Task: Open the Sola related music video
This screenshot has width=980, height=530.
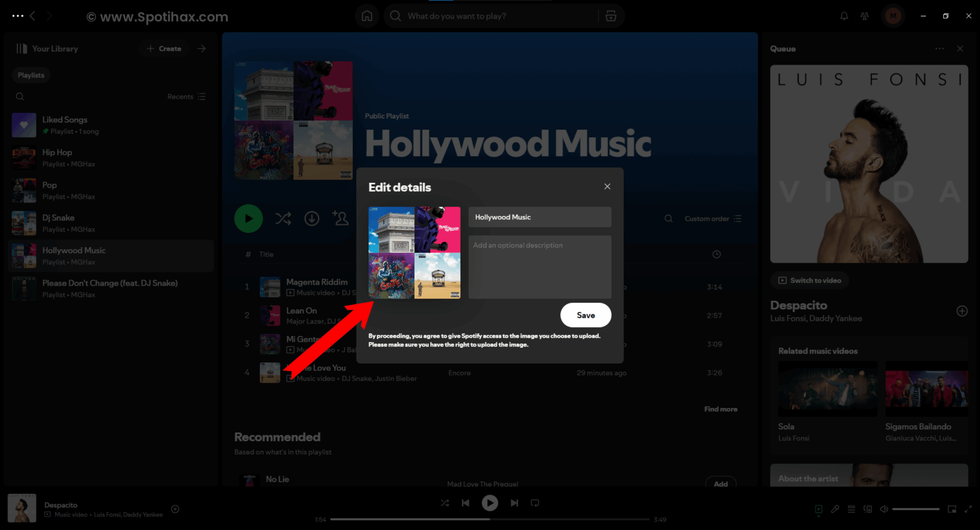Action: (x=827, y=389)
